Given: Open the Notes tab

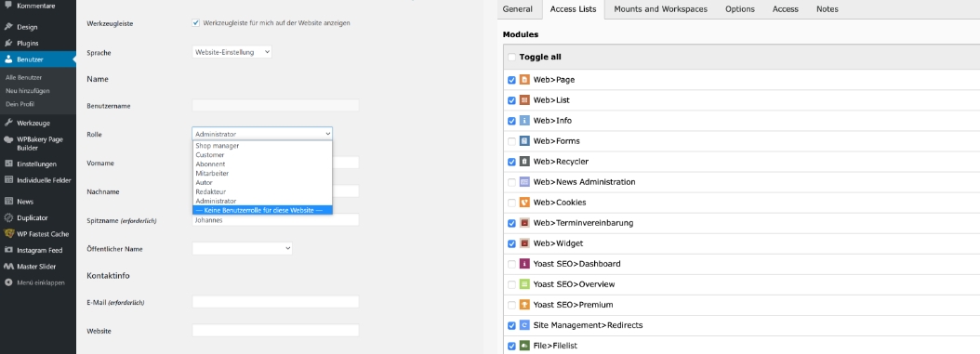Looking at the screenshot, I should pyautogui.click(x=828, y=9).
